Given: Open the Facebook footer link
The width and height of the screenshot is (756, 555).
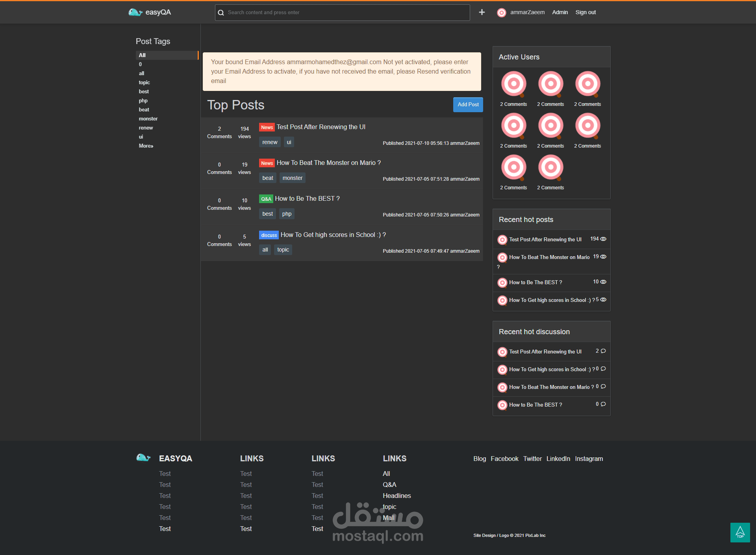Looking at the screenshot, I should point(504,459).
